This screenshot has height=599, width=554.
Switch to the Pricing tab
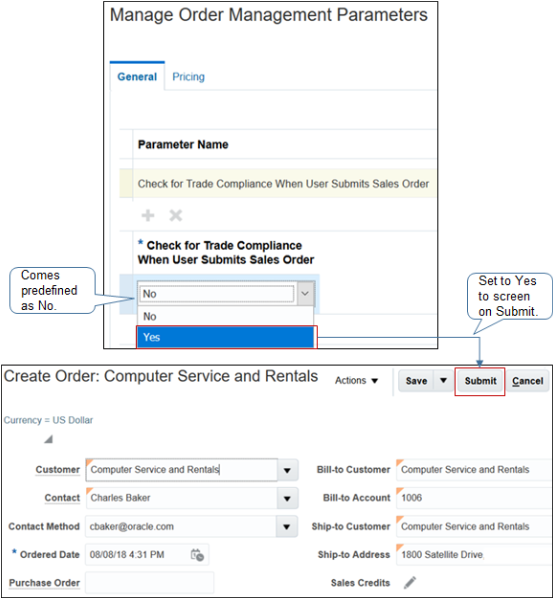pyautogui.click(x=188, y=77)
